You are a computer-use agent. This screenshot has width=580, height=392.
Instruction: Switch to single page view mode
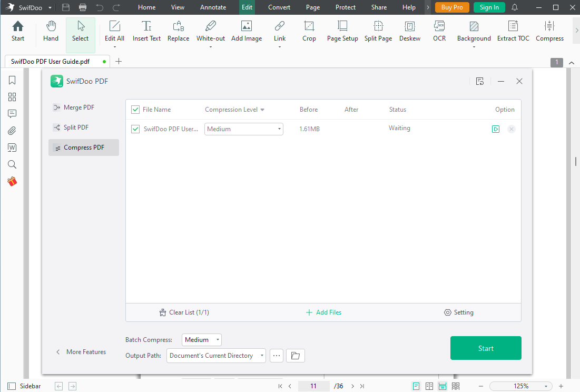point(416,386)
